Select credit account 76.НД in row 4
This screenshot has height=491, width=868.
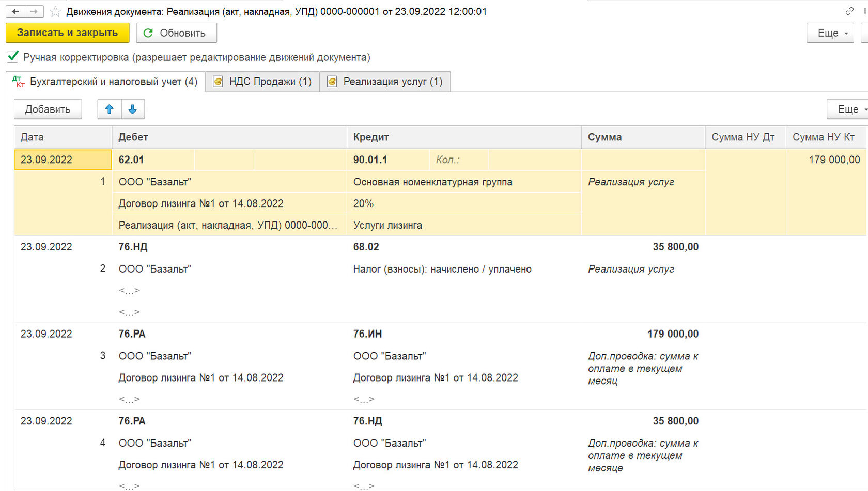[367, 421]
